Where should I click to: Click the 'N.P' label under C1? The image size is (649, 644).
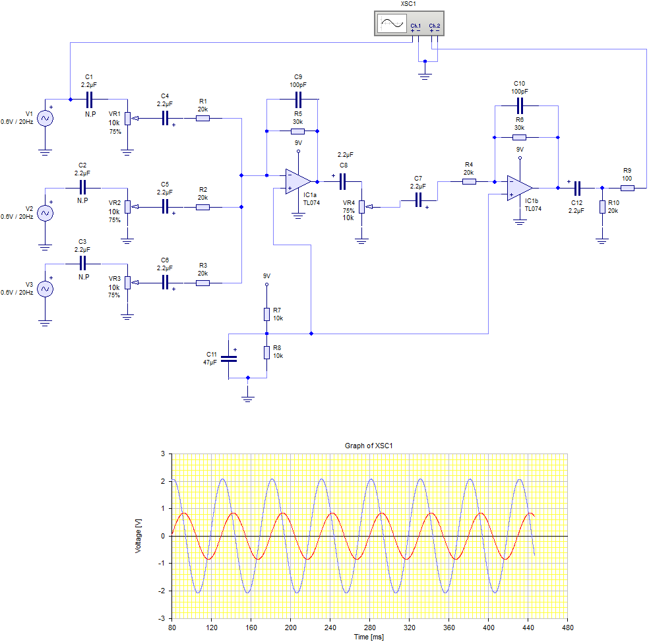[90, 114]
